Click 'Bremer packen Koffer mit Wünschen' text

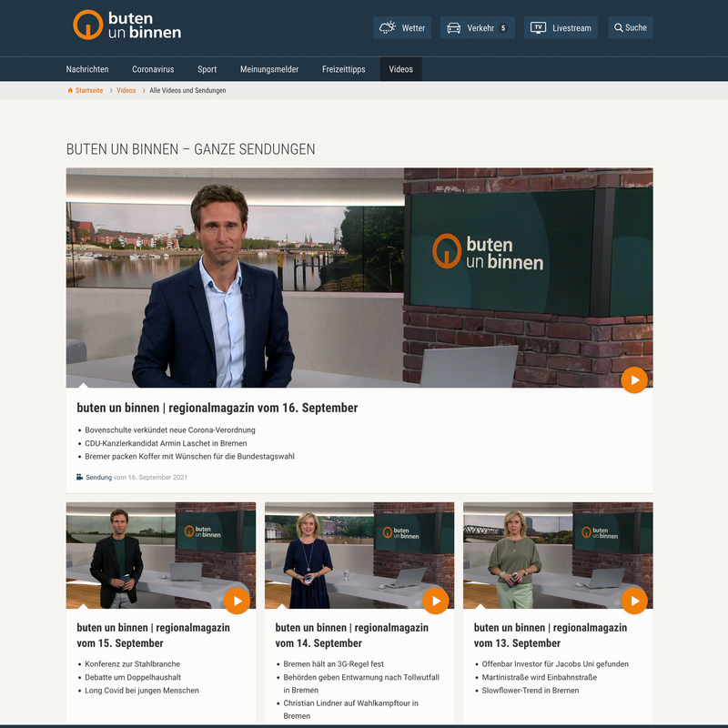(189, 457)
